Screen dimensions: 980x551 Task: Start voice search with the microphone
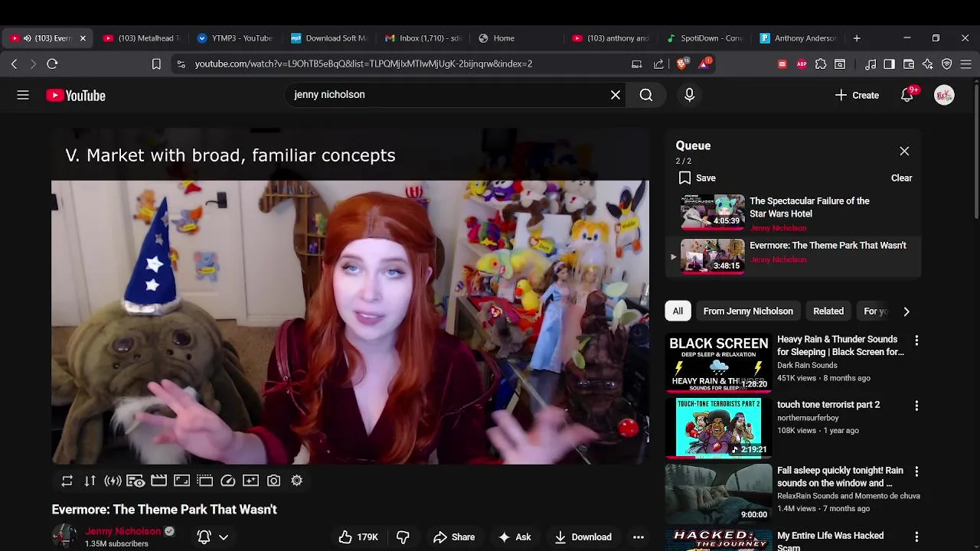[689, 95]
